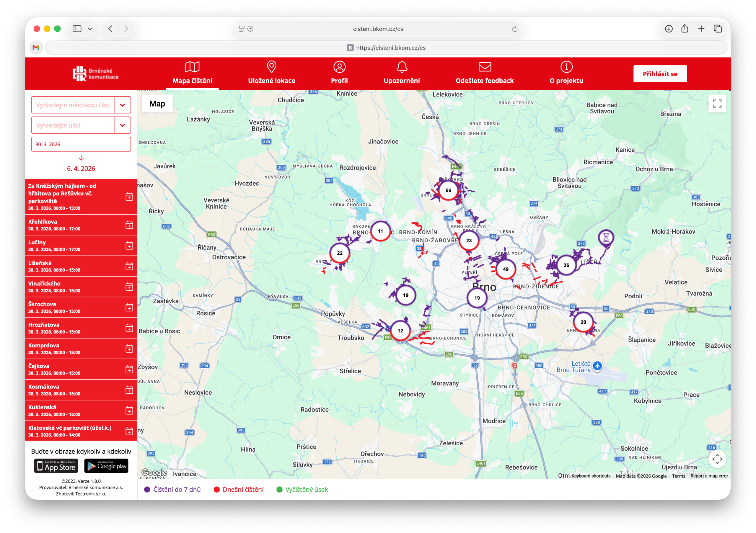Add Křehlíkova cleaning to calendar
Viewport: 756px width, 533px height.
click(129, 225)
